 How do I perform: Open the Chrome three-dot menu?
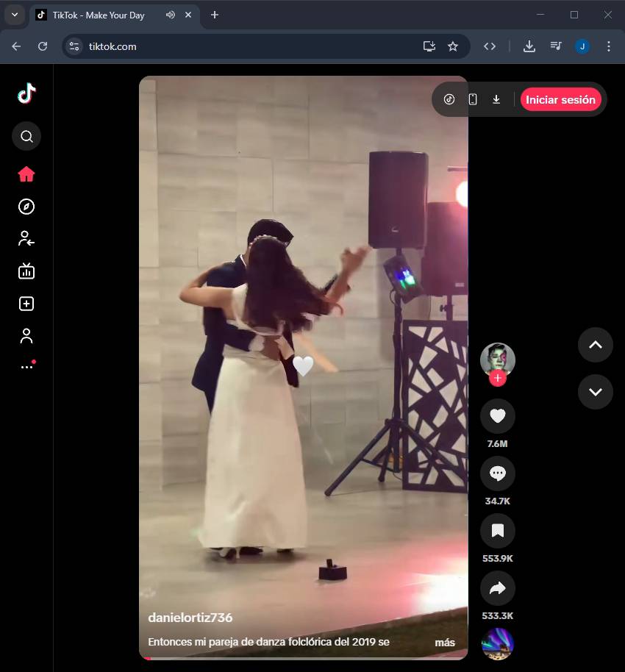608,46
